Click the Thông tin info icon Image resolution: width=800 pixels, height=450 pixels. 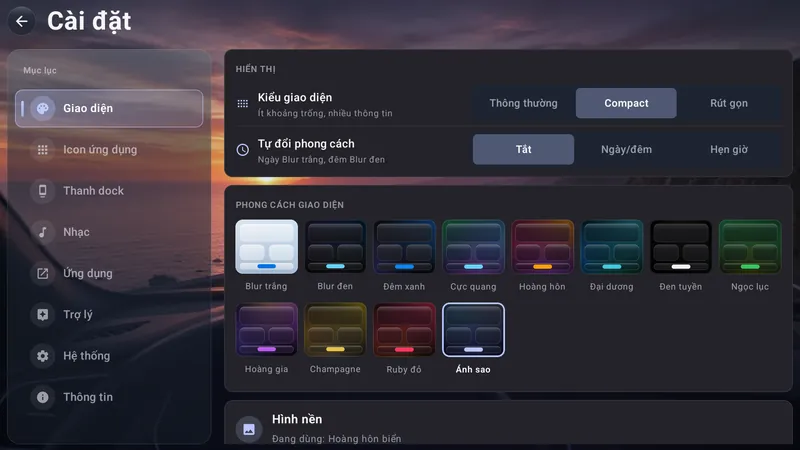(43, 397)
